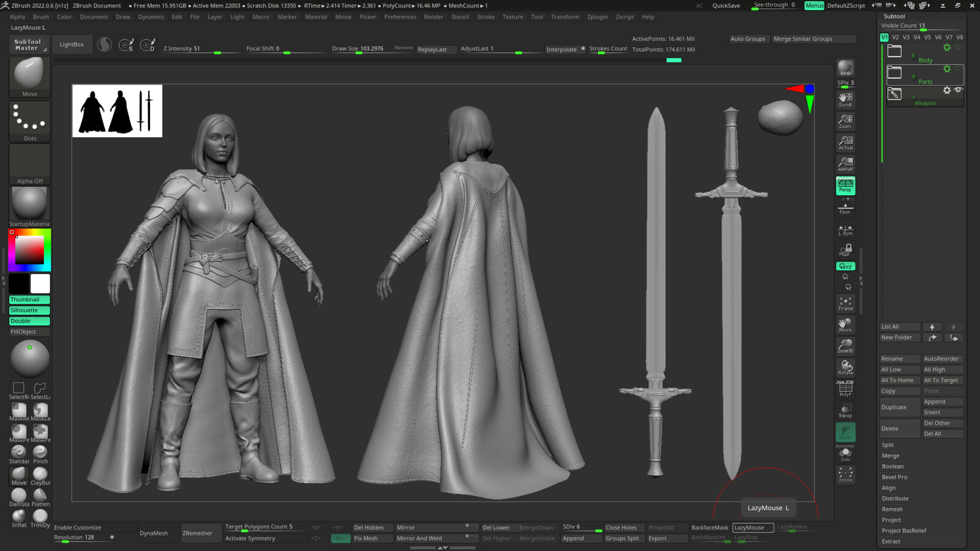Image resolution: width=980 pixels, height=551 pixels.
Task: Pick the MaskLasso brush
Action: point(40,412)
